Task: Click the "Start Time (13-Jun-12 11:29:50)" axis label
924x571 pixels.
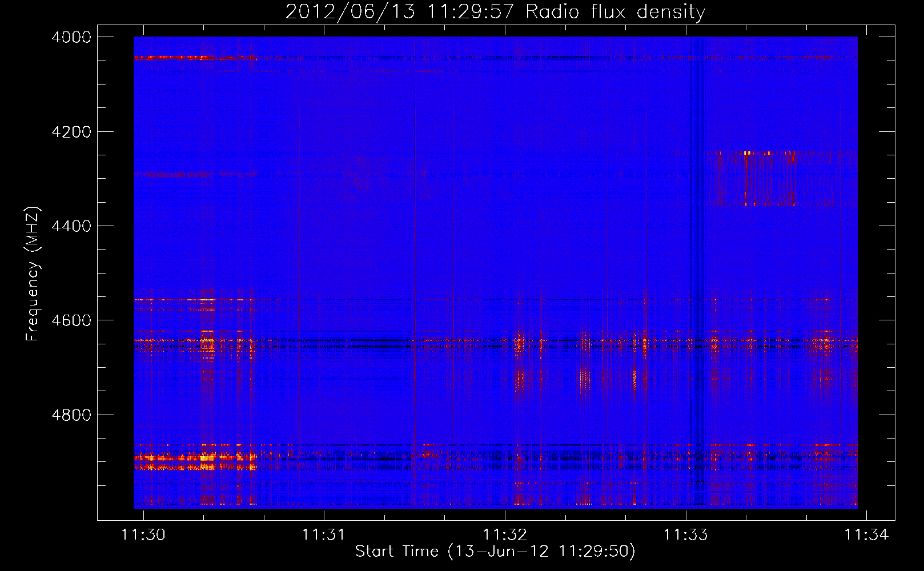Action: [x=495, y=552]
